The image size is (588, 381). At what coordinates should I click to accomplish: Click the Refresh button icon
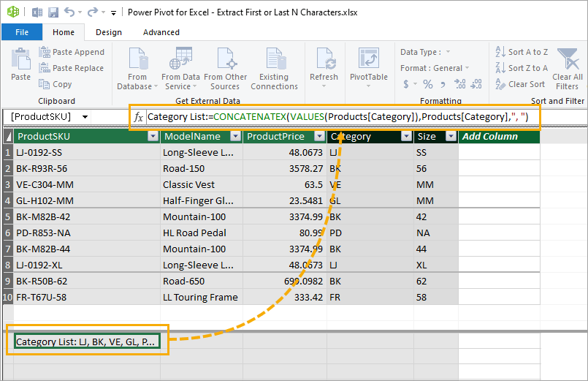pyautogui.click(x=324, y=59)
